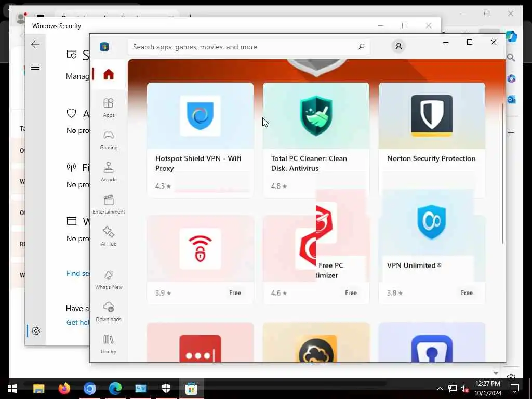Show hidden system tray icons
The width and height of the screenshot is (532, 399).
pos(440,389)
